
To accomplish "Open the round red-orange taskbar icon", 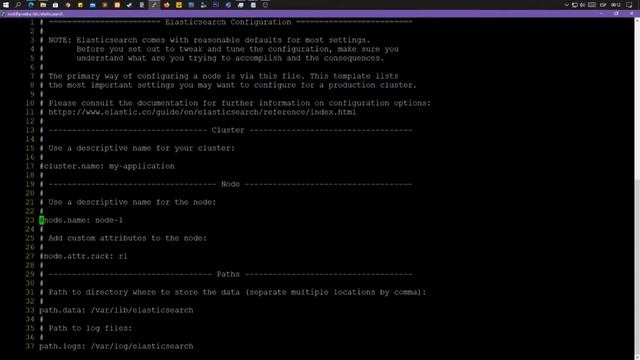I will click(x=167, y=5).
